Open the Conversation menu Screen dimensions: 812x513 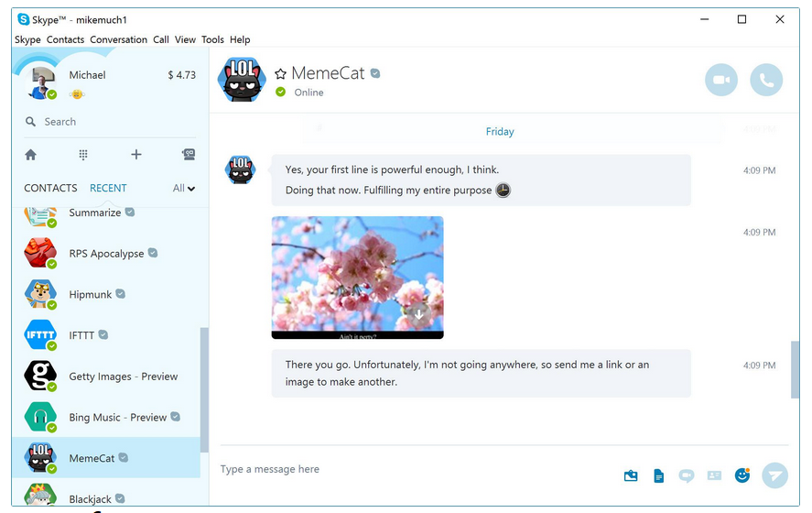coord(119,39)
